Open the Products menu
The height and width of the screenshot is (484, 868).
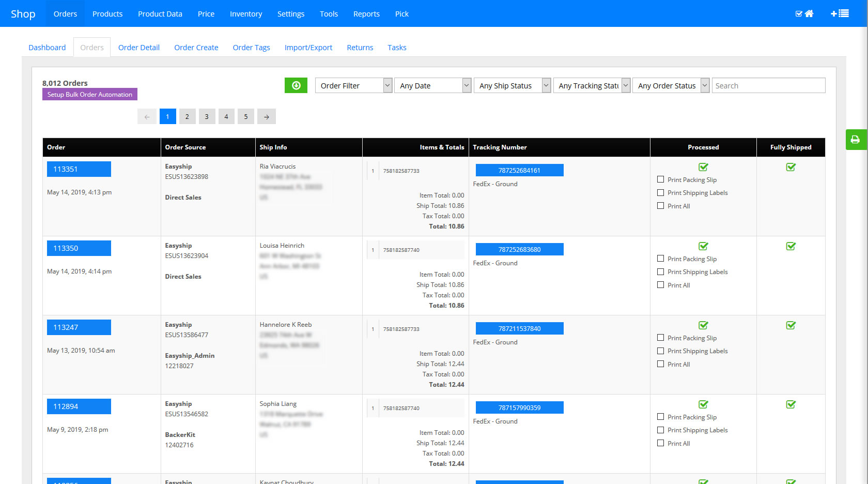[x=107, y=13]
